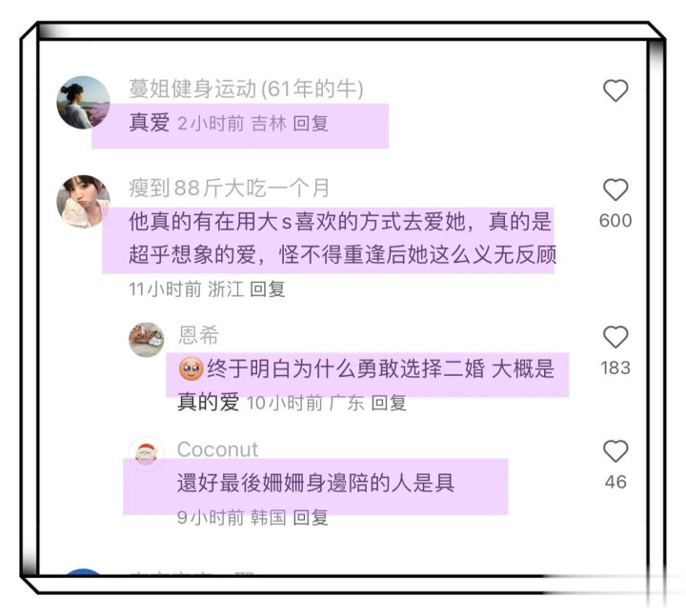This screenshot has width=686, height=616.
Task: Reply to the 真爱 comment from 吉林
Action: (x=311, y=123)
